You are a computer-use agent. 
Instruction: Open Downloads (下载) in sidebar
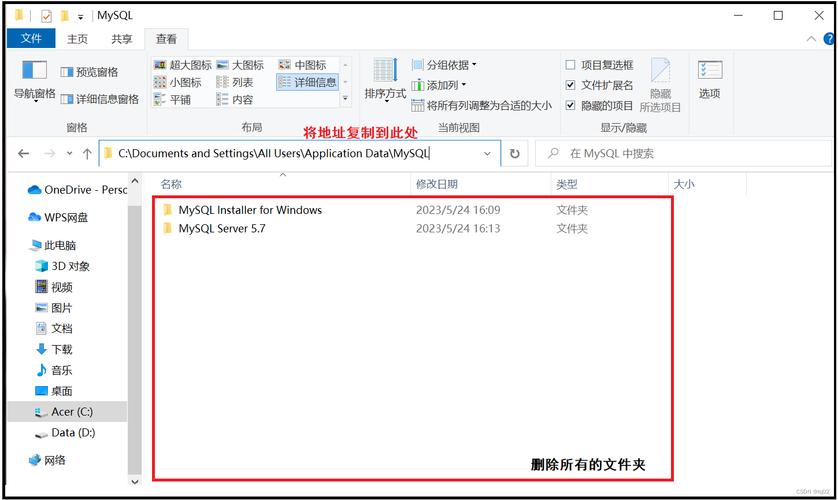53,349
